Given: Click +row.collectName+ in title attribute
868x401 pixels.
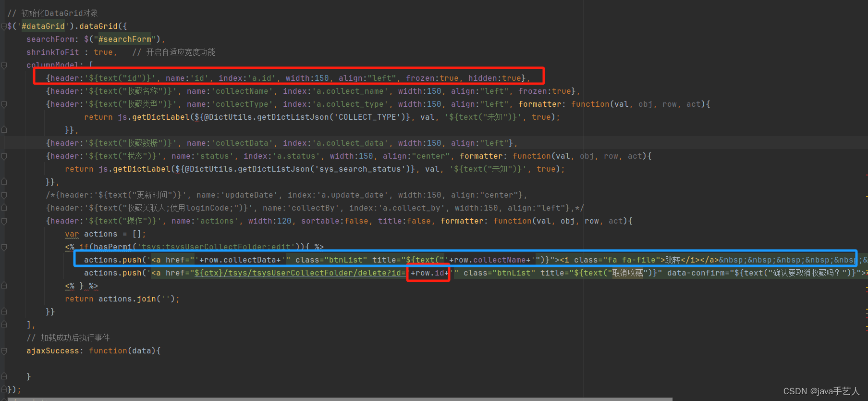Looking at the screenshot, I should coord(490,260).
